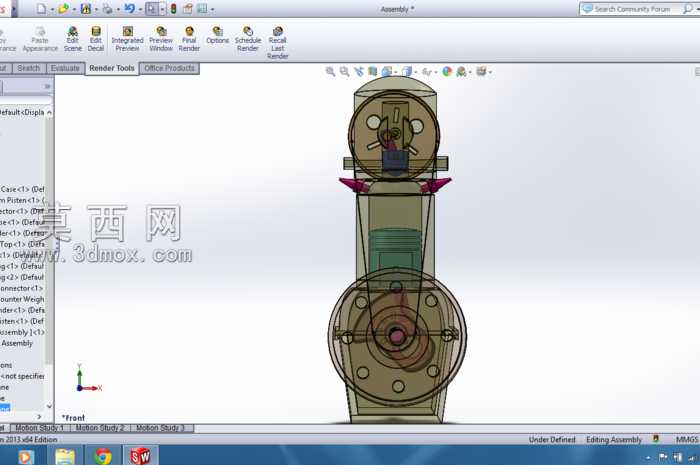Click MMGS unit system in status bar
Screen dimensions: 700x465
(x=687, y=440)
